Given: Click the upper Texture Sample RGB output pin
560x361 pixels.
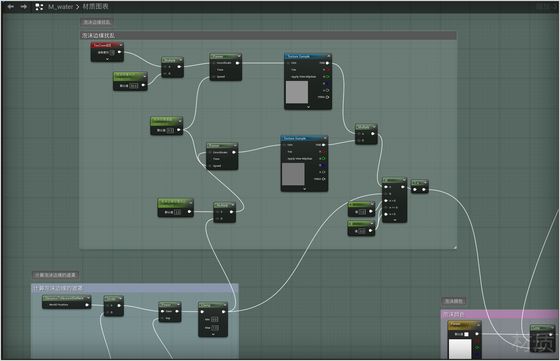Looking at the screenshot, I should click(327, 63).
